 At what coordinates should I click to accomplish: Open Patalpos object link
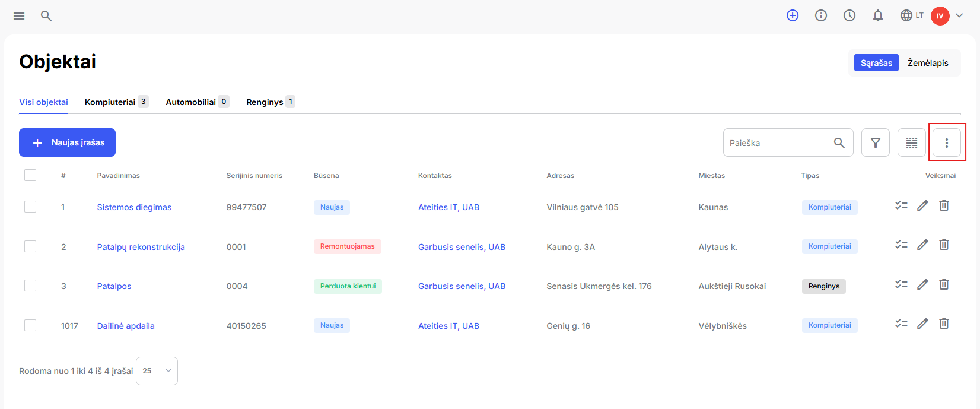114,286
